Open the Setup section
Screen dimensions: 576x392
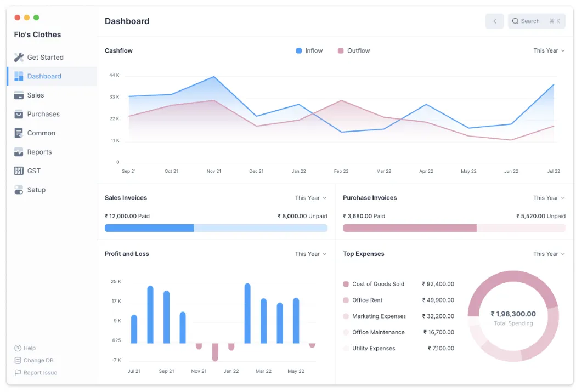[x=52, y=190]
